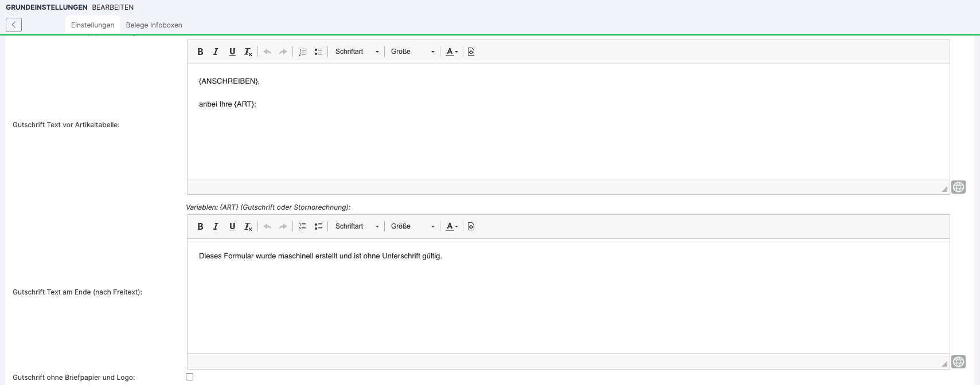Insert numbered list in the Artikeltabelle text editor
Screen dimensions: 980x385
coord(302,52)
